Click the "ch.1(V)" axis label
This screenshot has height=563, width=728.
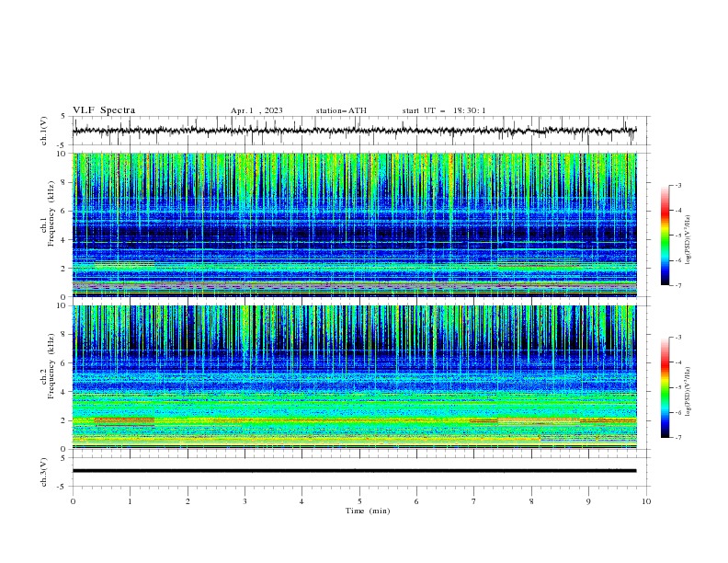coord(44,131)
